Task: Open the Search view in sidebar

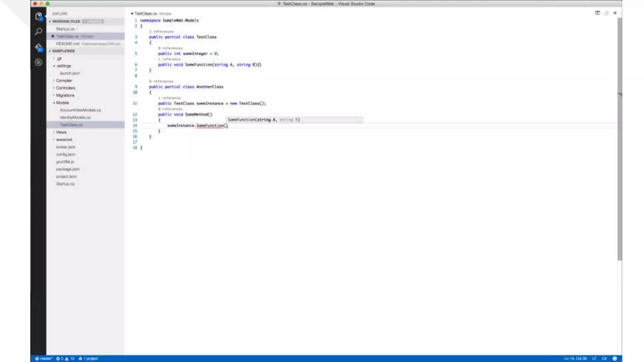Action: click(38, 31)
